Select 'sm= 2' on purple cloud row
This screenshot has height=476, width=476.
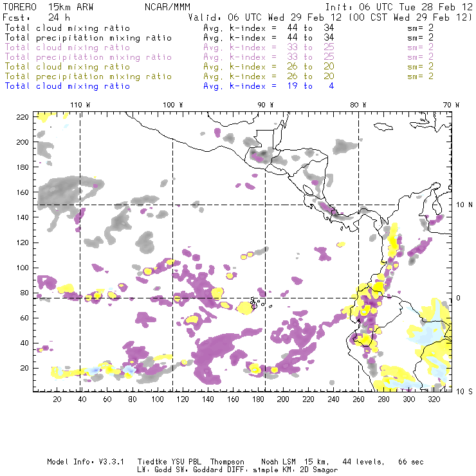click(x=420, y=48)
